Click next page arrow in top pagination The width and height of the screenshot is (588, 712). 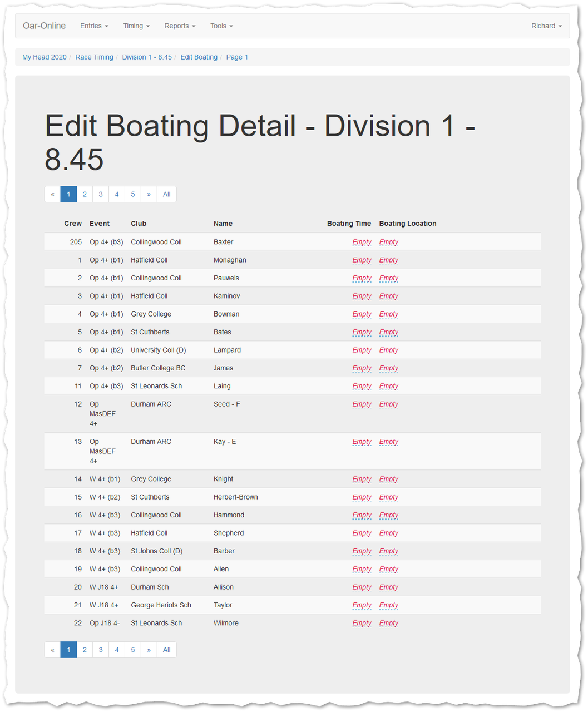click(149, 194)
